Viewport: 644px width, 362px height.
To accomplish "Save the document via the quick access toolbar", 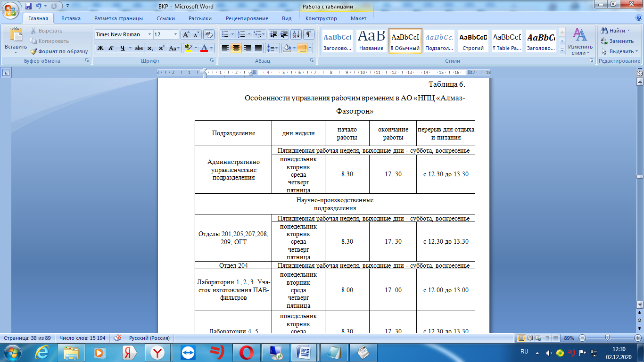I will point(28,7).
